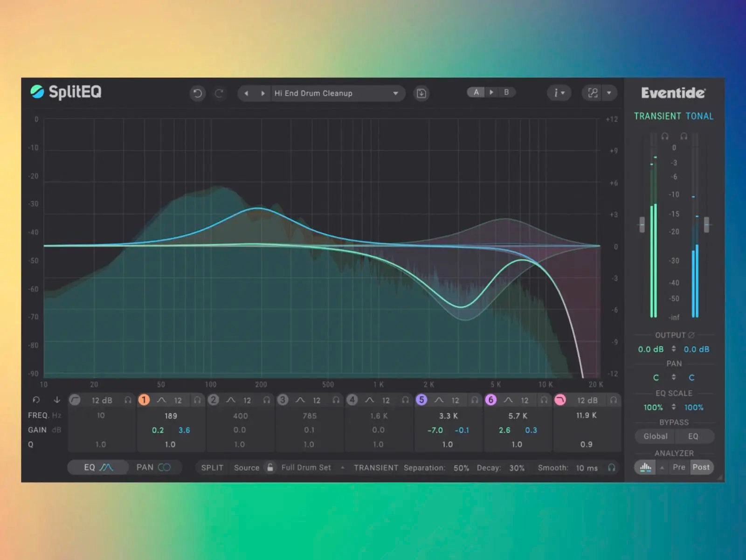Expand analyzer options arrow

(662, 468)
